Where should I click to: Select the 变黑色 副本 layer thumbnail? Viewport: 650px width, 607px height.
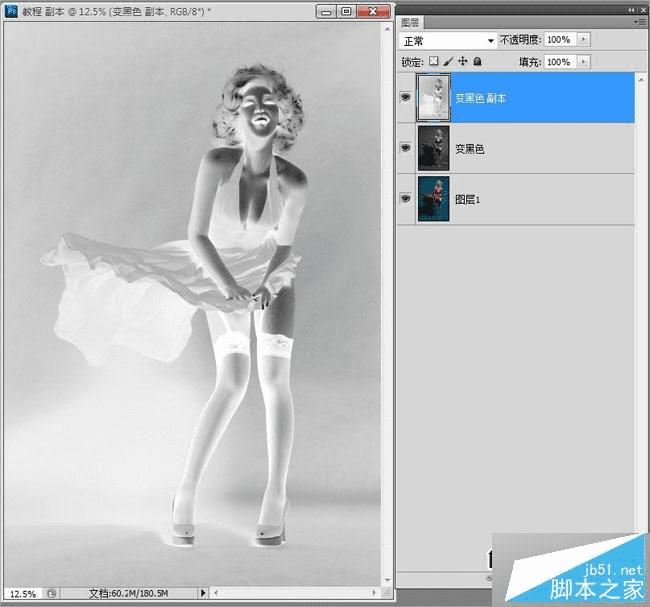click(x=433, y=97)
